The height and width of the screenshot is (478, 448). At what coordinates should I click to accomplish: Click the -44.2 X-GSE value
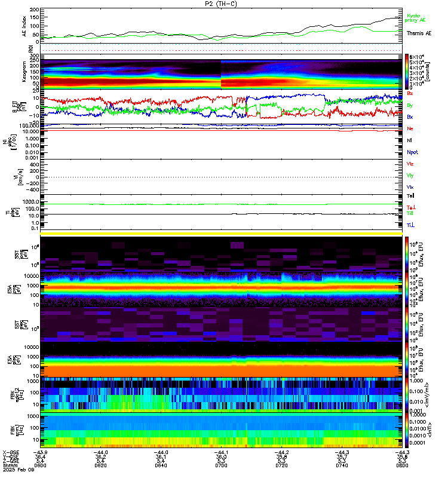coord(281,452)
